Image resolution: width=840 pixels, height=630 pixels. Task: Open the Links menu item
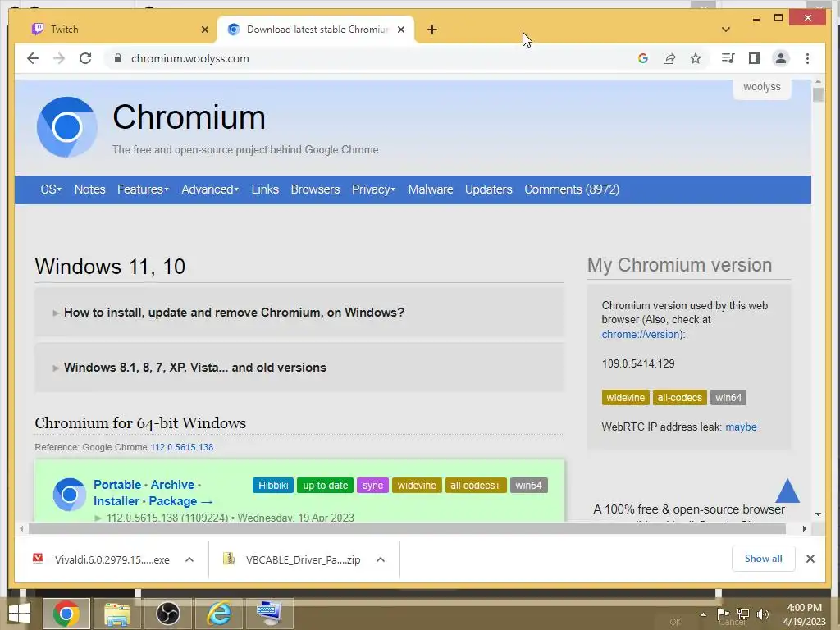click(265, 189)
